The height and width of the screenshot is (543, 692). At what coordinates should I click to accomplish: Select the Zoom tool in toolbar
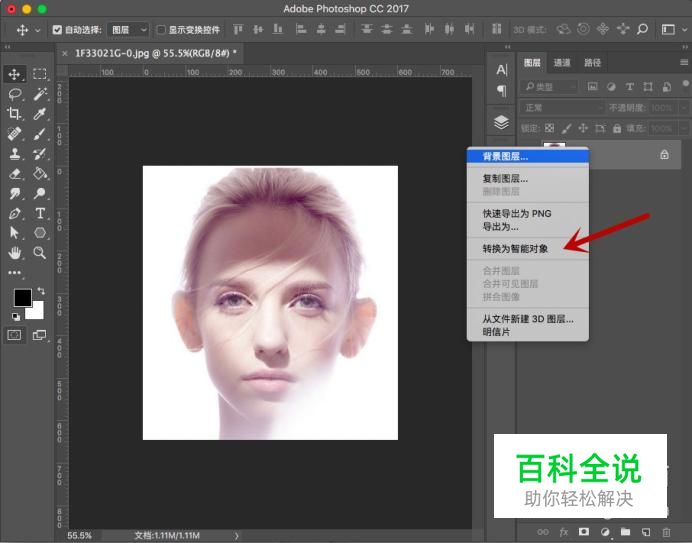pos(40,253)
